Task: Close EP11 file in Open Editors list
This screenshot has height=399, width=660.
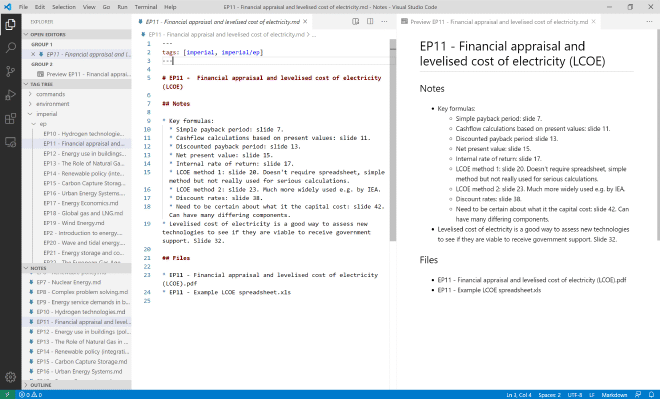Action: (33, 54)
